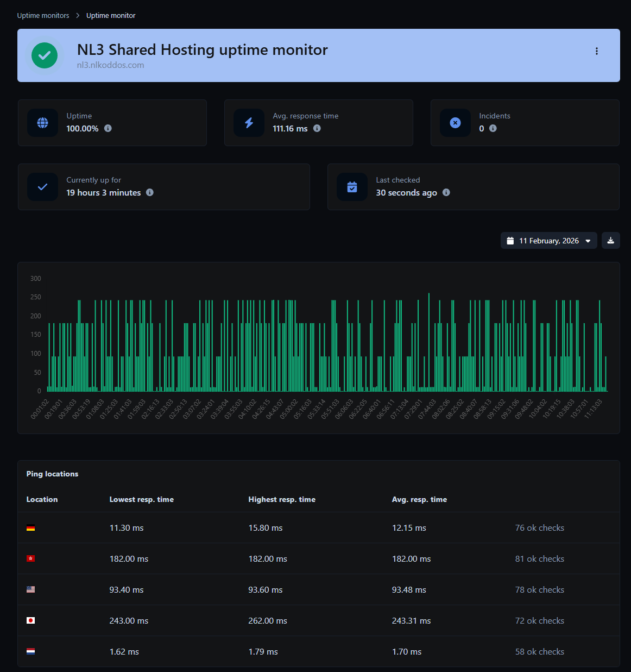Viewport: 631px width, 672px height.
Task: Click the Netherlands flag icon
Action: (x=31, y=651)
